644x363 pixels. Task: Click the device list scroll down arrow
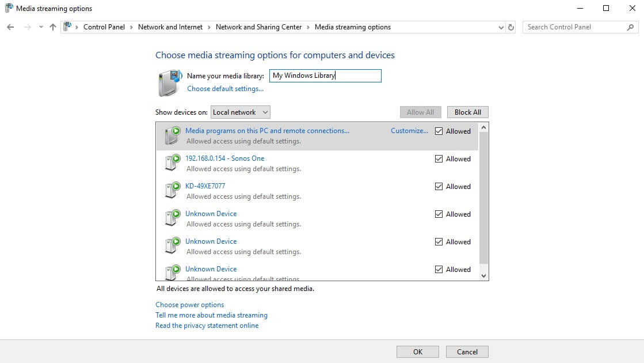pos(483,276)
